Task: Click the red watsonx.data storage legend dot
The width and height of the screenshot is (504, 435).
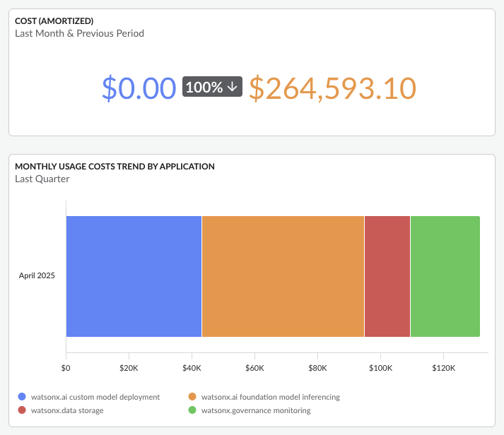Action: (22, 410)
